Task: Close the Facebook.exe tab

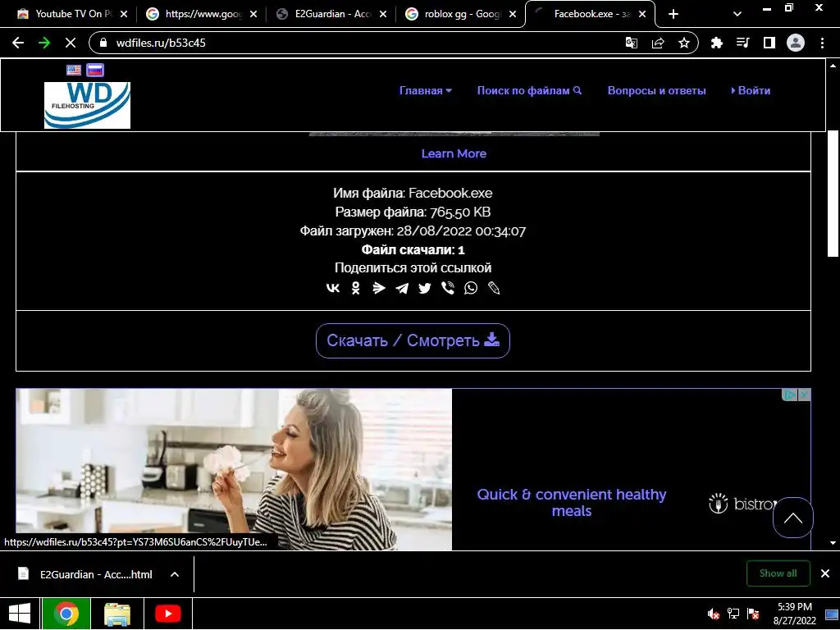Action: [642, 14]
